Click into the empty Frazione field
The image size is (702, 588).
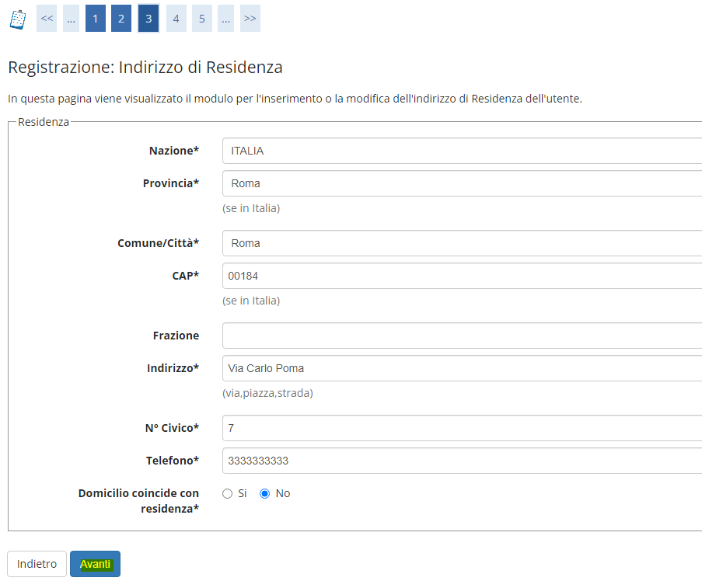pos(462,336)
